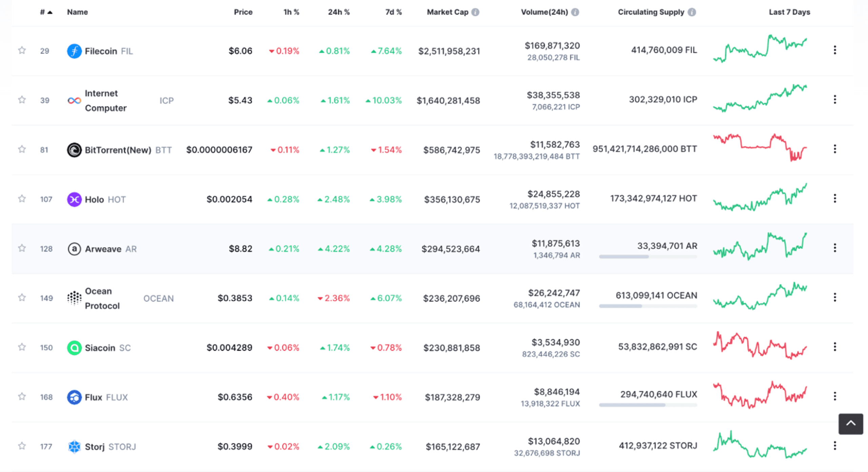Toggle the watchlist star for Holo
The height and width of the screenshot is (472, 868).
coord(22,199)
